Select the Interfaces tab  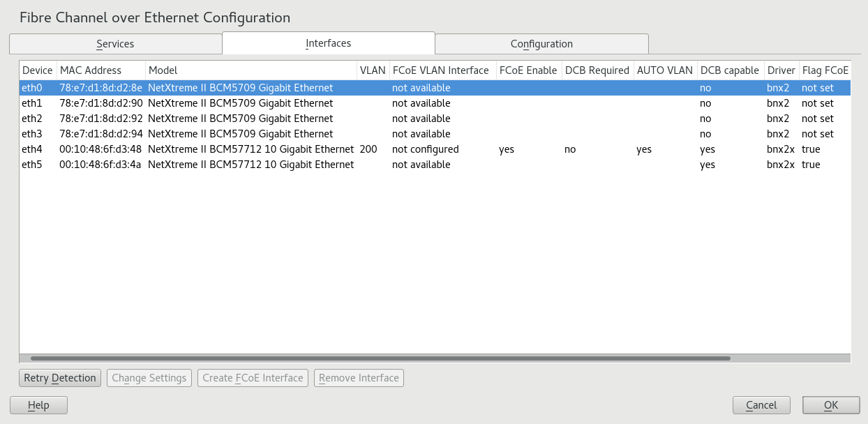[328, 43]
